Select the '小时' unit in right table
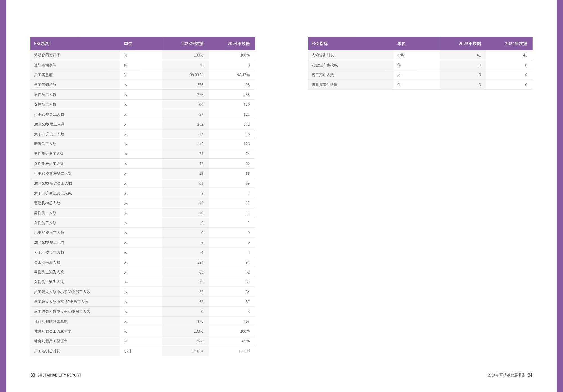The image size is (563, 392). click(x=401, y=55)
